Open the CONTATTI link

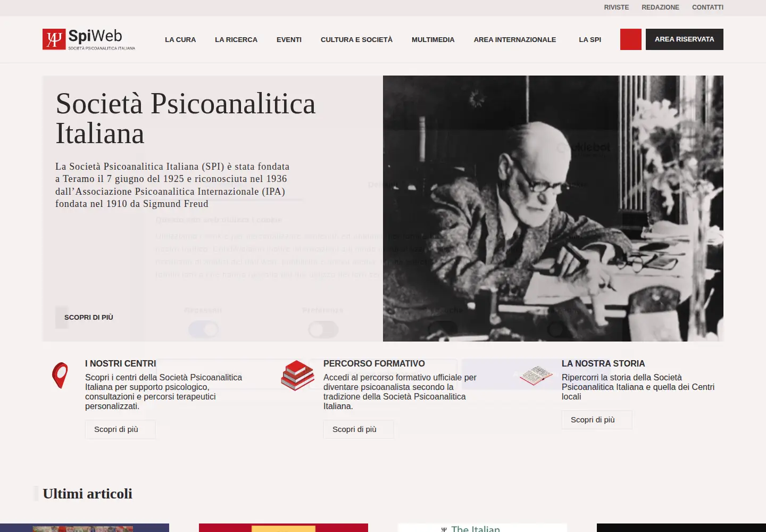click(707, 7)
